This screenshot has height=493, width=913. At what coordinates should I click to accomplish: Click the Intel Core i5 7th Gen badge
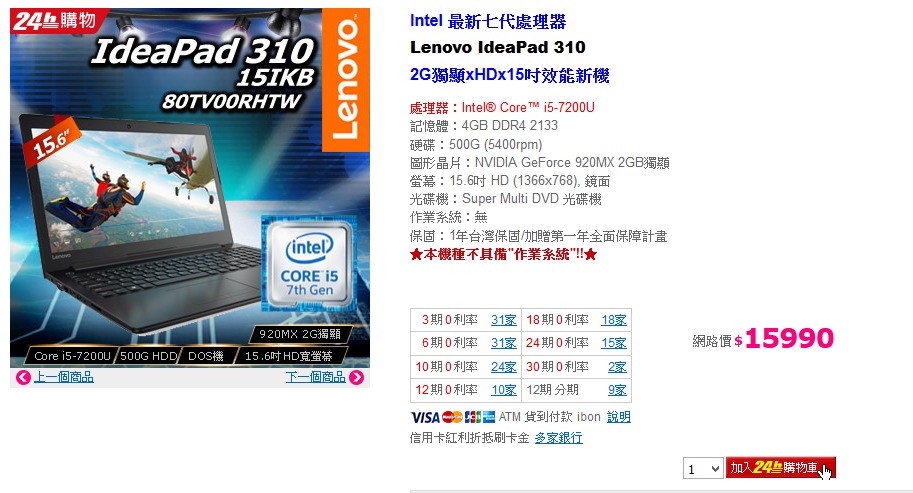pyautogui.click(x=309, y=265)
